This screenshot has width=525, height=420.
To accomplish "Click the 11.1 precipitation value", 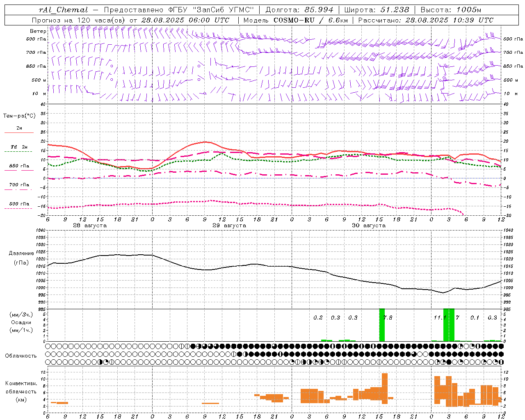I will [440, 317].
